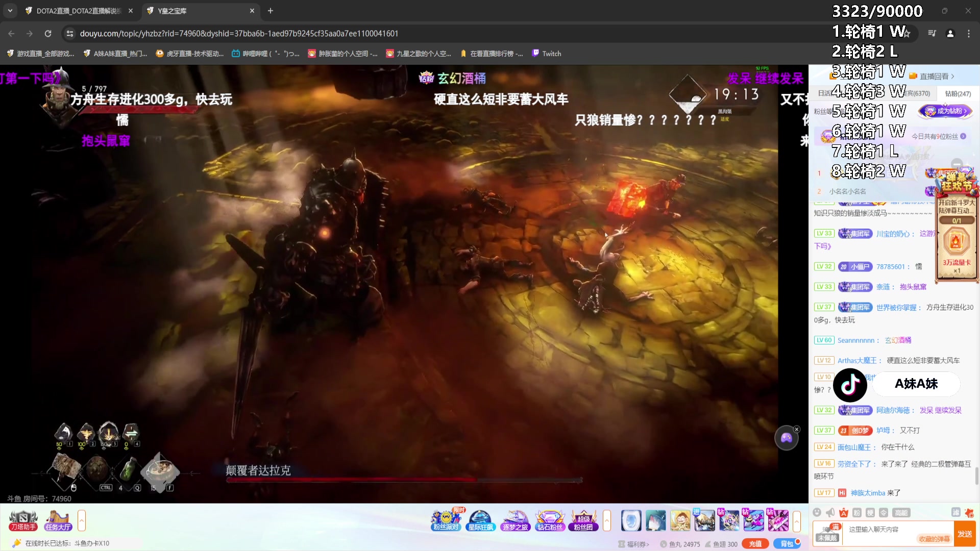Click the 发送 send button

(965, 533)
